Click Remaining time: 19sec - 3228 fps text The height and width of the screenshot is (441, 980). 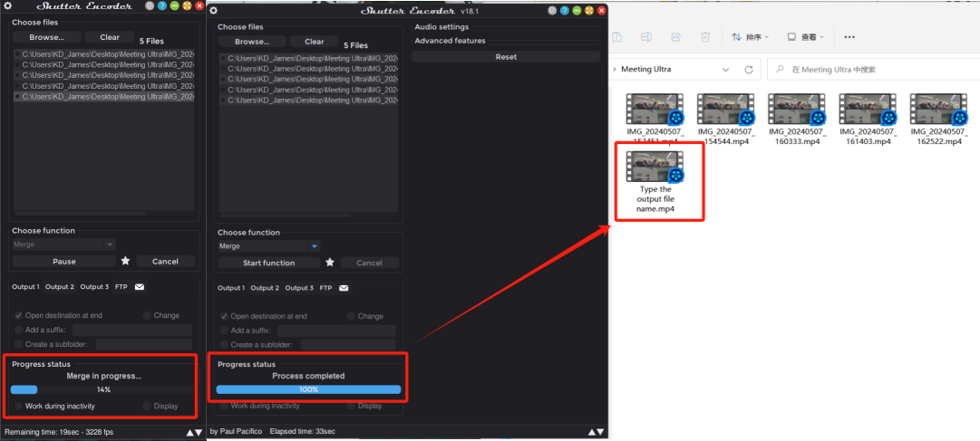tap(59, 432)
